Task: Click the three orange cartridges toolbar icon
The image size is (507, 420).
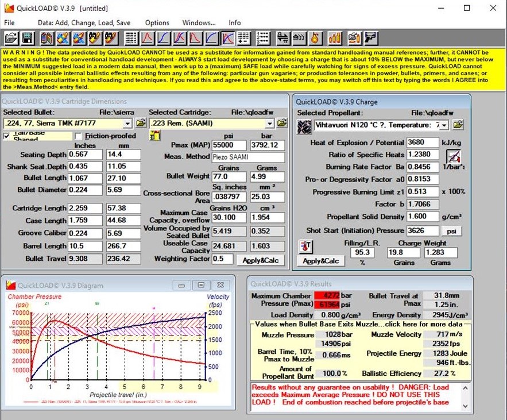Action: 335,38
